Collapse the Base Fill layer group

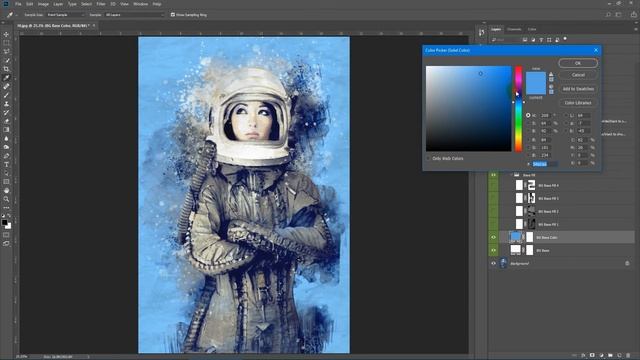tap(511, 175)
